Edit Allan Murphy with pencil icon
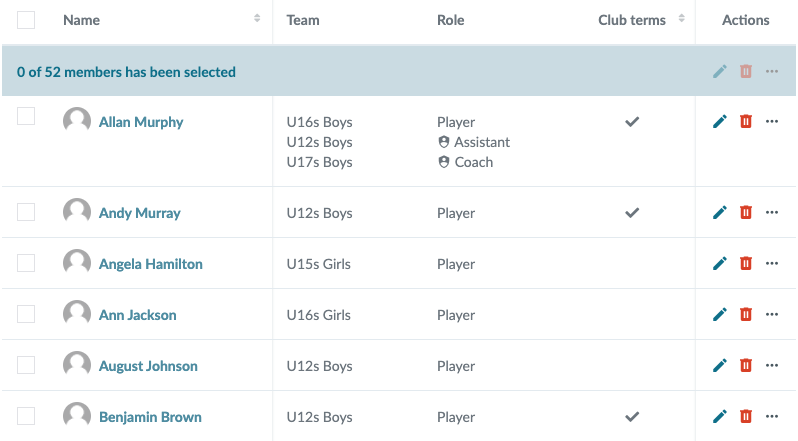Viewport: 798px width, 441px height. pyautogui.click(x=720, y=122)
